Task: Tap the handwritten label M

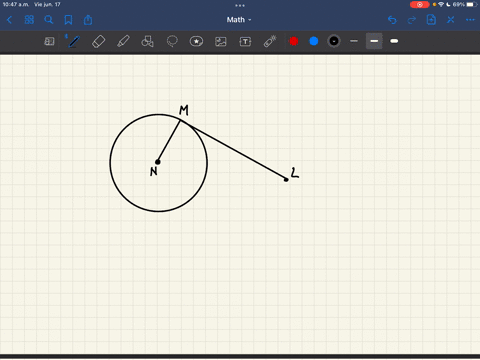Action: pyautogui.click(x=184, y=110)
